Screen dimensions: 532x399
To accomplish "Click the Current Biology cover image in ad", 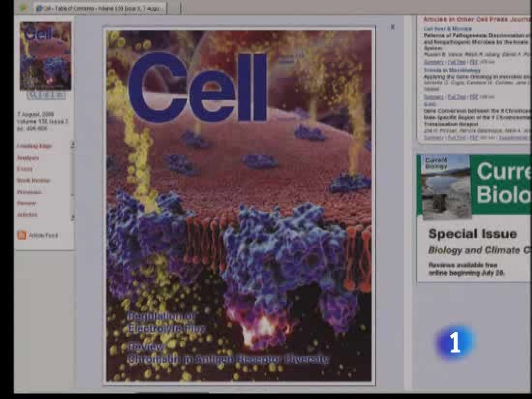I will click(x=446, y=186).
